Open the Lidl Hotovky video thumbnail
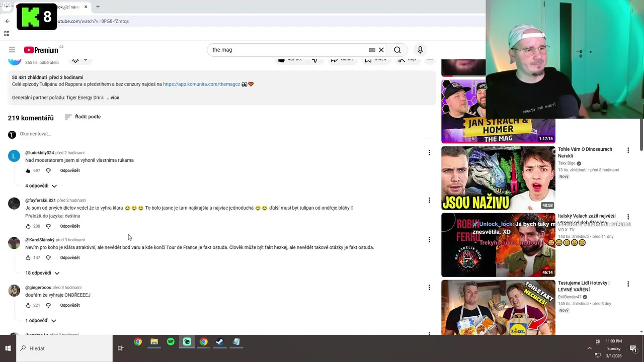The width and height of the screenshot is (644, 362). 498,307
